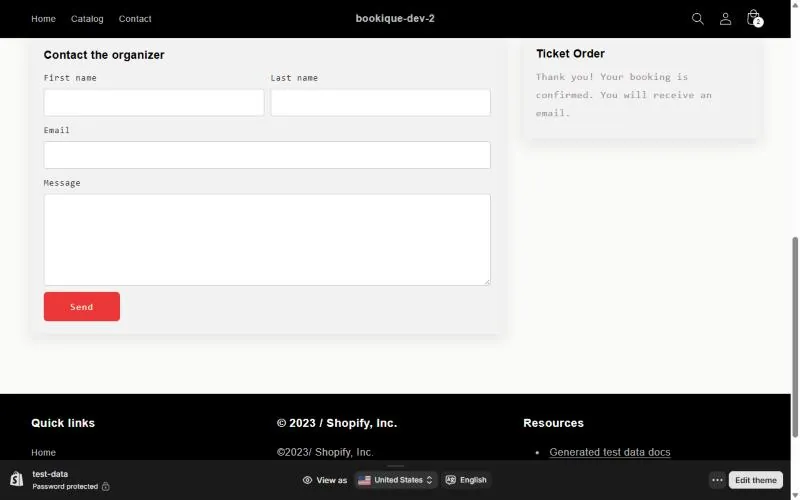Click the Shopify logo in preview bar
Viewport: 800px width, 500px height.
(x=16, y=480)
